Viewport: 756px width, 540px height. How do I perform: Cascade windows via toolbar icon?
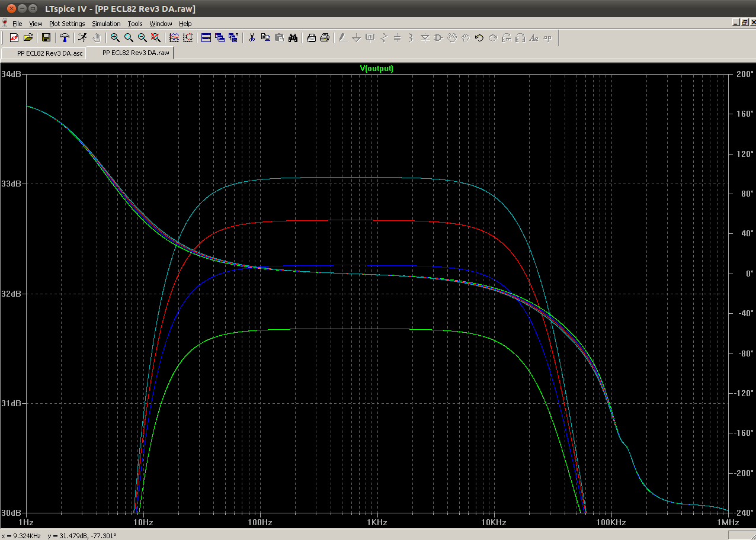220,38
